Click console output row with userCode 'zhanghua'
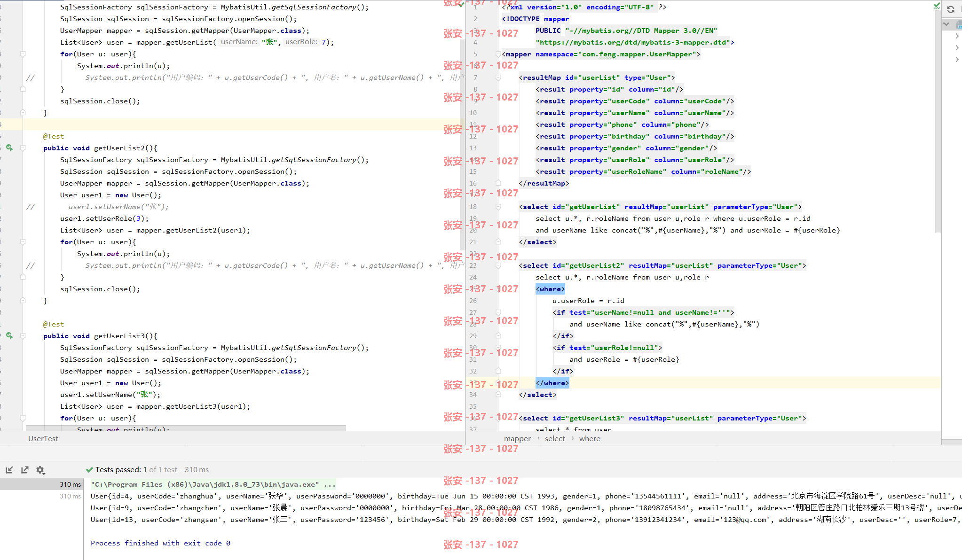Screen dimensions: 962x560 (526, 496)
